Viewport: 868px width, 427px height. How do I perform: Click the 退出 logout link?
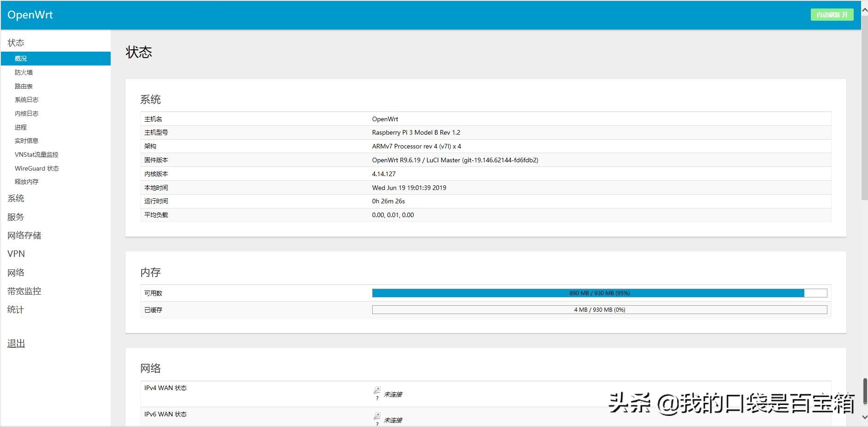[x=16, y=344]
